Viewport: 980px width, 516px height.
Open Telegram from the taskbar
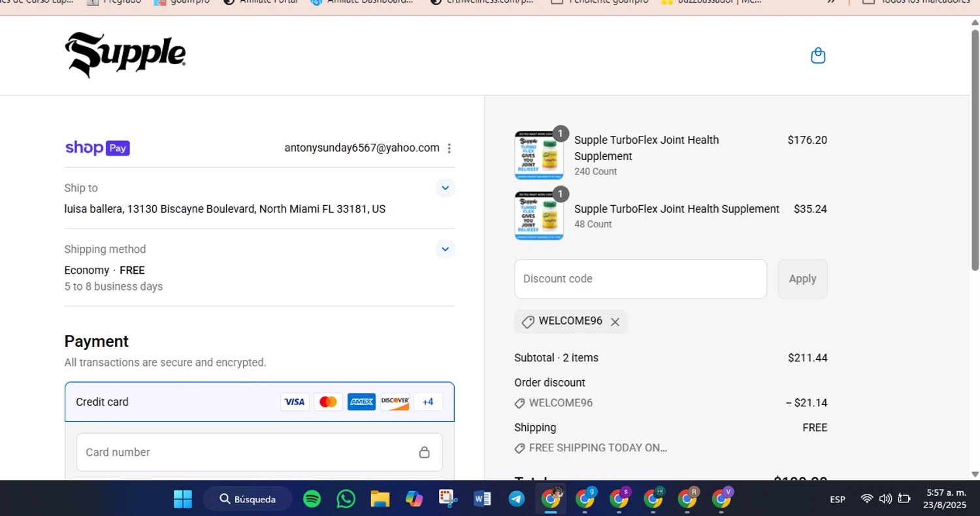517,499
